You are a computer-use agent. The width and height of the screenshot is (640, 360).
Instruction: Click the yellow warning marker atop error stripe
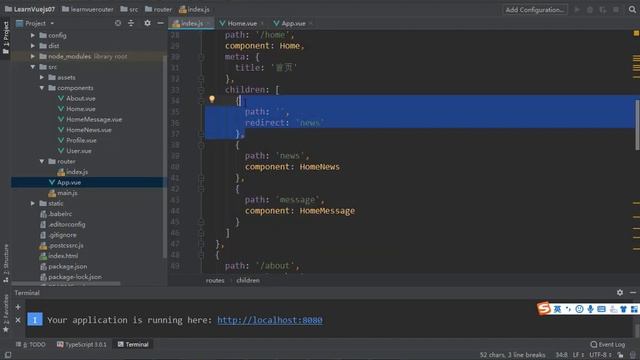(636, 33)
